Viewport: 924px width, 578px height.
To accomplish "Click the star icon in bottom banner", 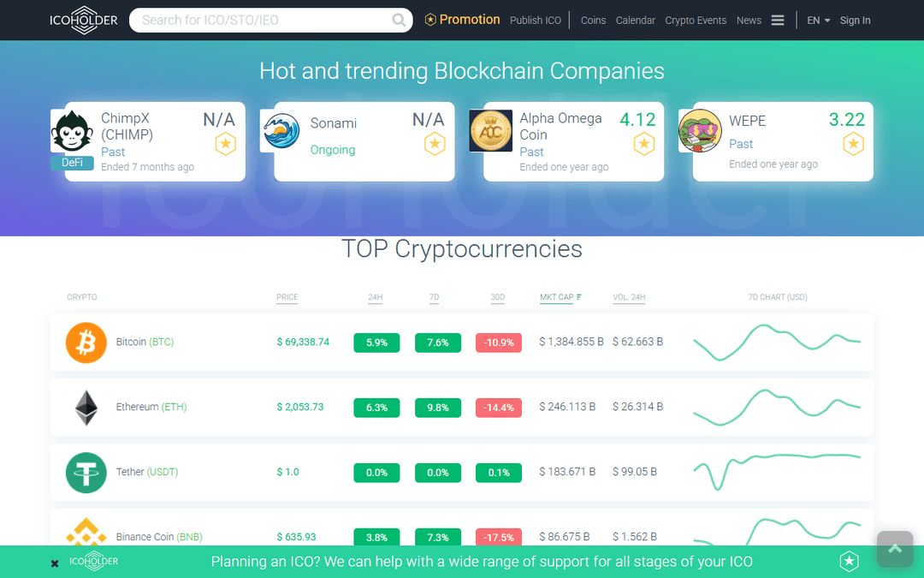I will [x=850, y=562].
